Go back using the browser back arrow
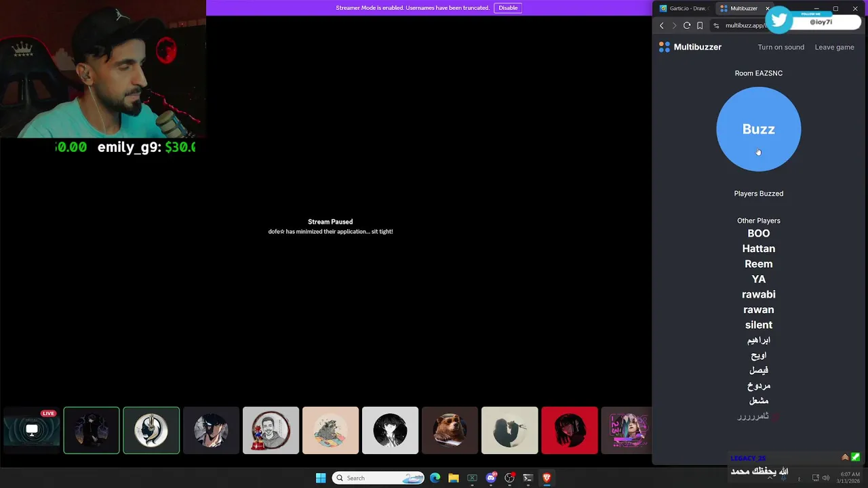868x488 pixels. [x=662, y=26]
